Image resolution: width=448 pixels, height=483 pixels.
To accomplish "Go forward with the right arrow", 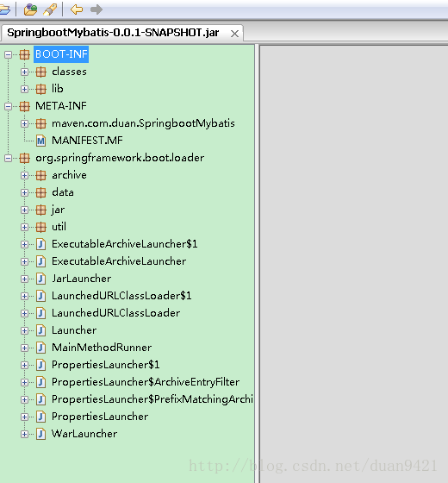I will click(96, 9).
